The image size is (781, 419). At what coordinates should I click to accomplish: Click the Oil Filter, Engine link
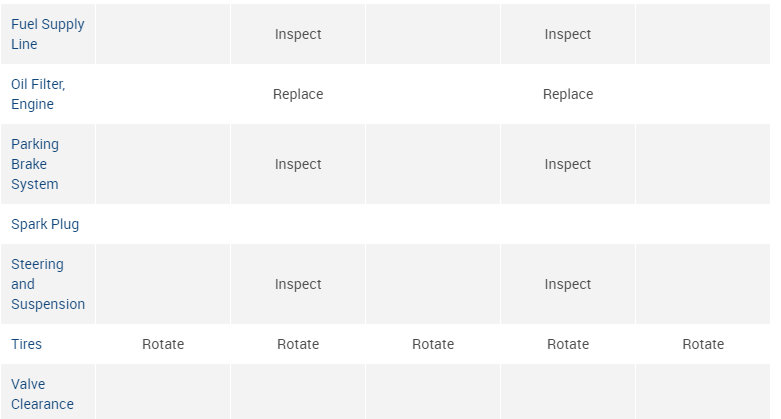(38, 94)
